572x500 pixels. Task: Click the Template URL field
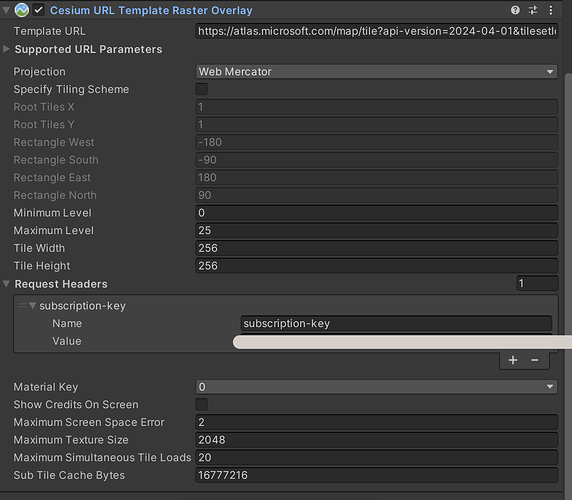click(x=376, y=31)
